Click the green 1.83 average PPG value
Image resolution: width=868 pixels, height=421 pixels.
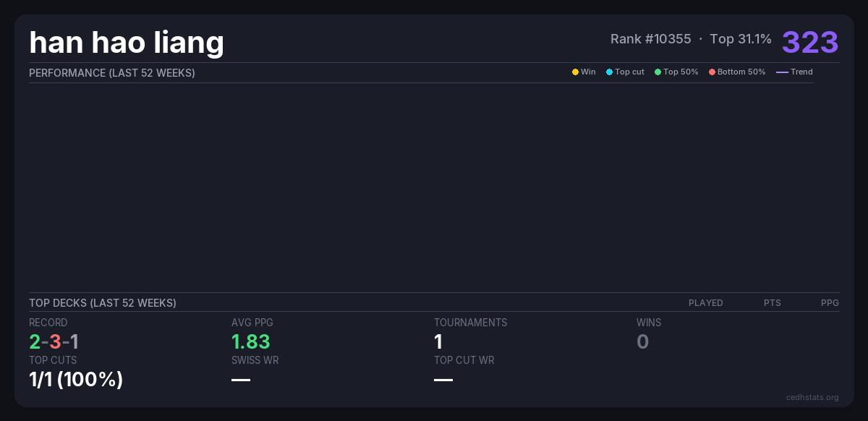tap(250, 341)
